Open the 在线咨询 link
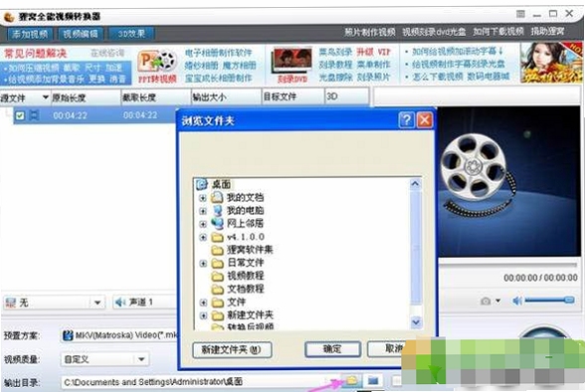Screen dimensions: 585x392 coord(107,53)
